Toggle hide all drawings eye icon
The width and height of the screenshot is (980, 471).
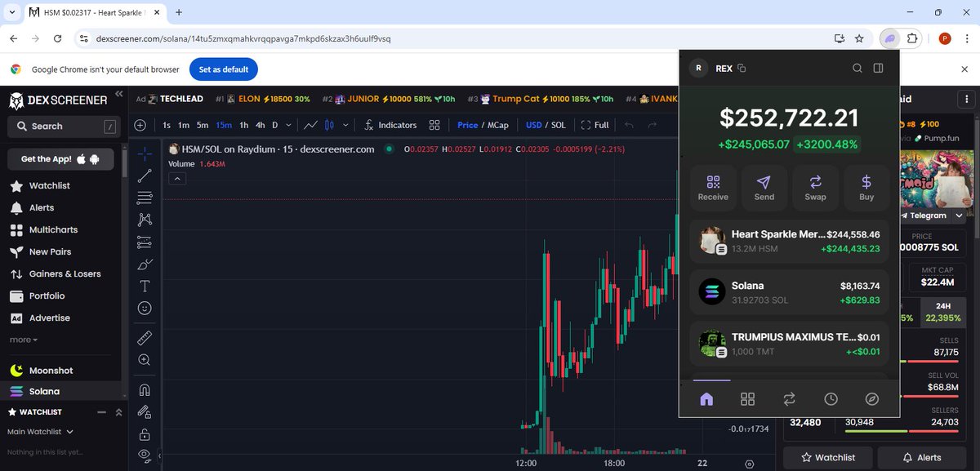click(145, 455)
